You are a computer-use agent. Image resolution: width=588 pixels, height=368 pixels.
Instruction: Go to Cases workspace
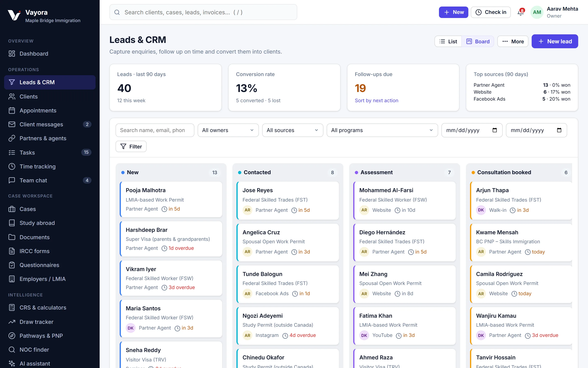click(50, 209)
